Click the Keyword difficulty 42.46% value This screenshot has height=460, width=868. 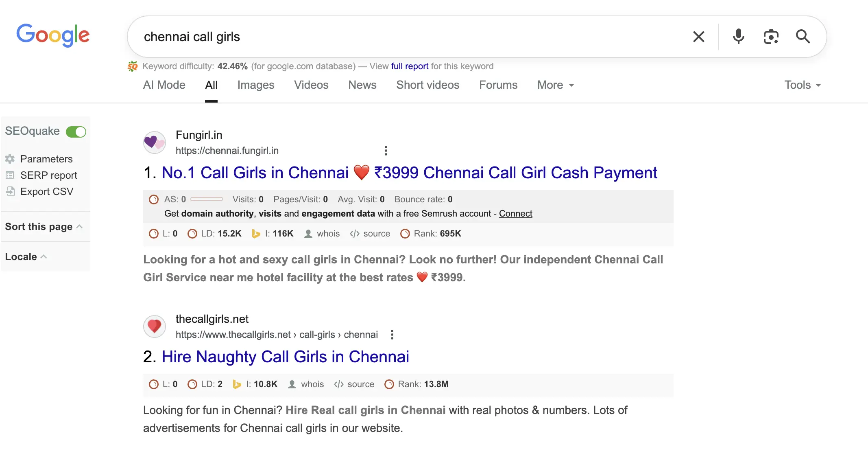pyautogui.click(x=232, y=66)
